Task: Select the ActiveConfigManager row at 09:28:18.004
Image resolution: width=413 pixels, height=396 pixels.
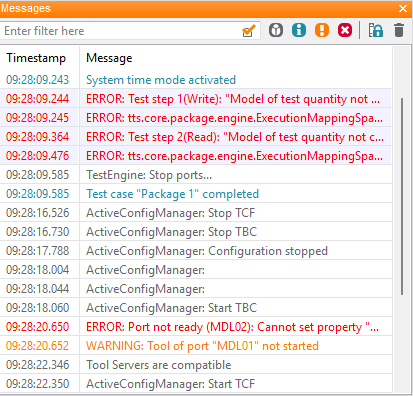Action: coord(196,270)
